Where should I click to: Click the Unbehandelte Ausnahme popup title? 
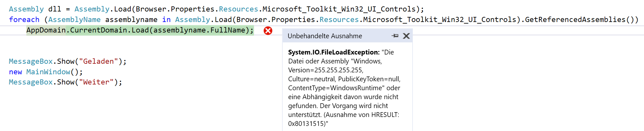325,36
